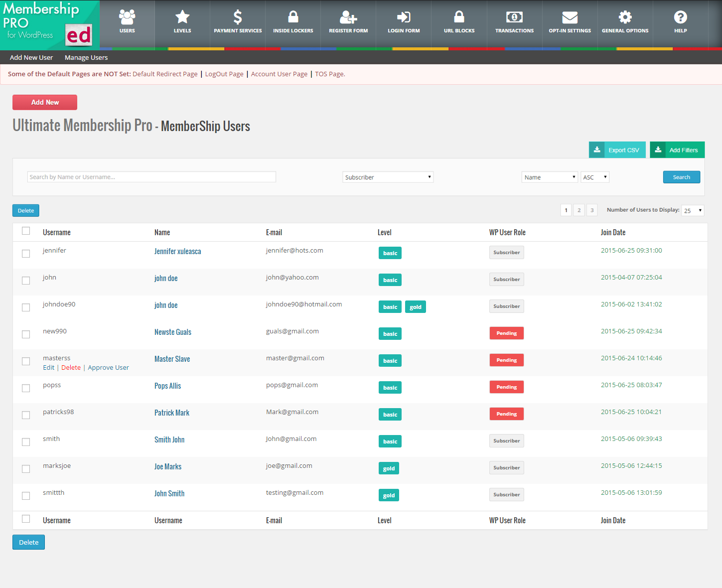Go to pagination page 2

click(x=579, y=210)
